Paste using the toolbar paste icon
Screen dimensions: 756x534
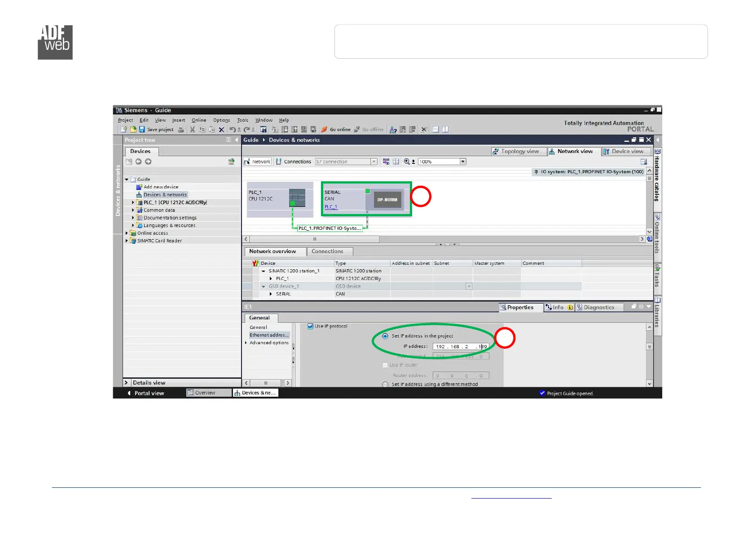[211, 129]
